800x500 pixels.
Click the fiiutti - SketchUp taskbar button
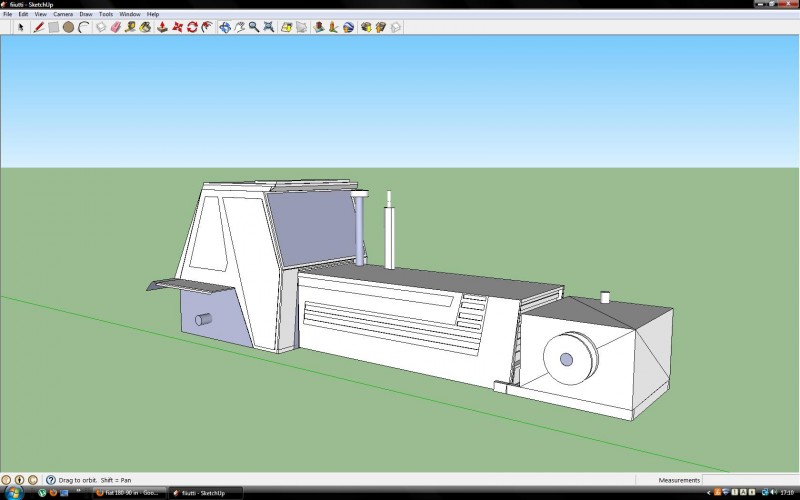tap(205, 493)
